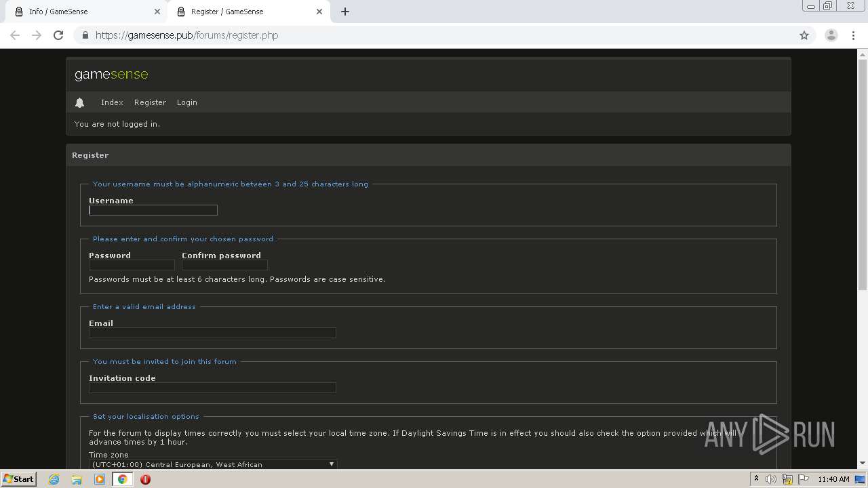Show hidden tray icons arrow
Viewport: 868px width, 488px height.
(x=756, y=479)
